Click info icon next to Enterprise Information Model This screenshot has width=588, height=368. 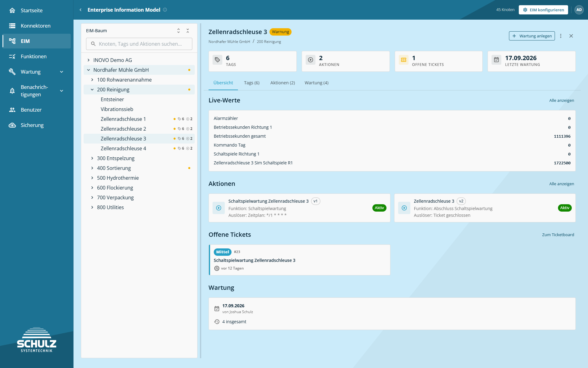[165, 10]
